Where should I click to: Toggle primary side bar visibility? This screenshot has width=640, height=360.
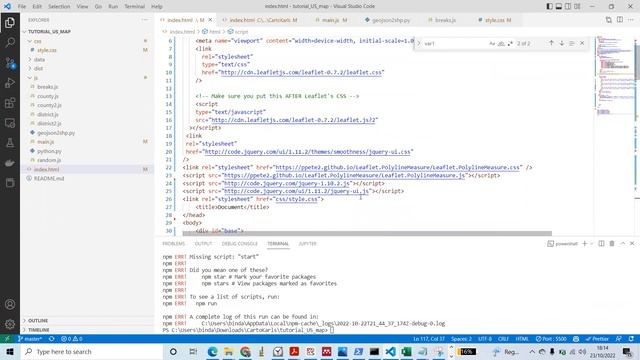pos(549,6)
